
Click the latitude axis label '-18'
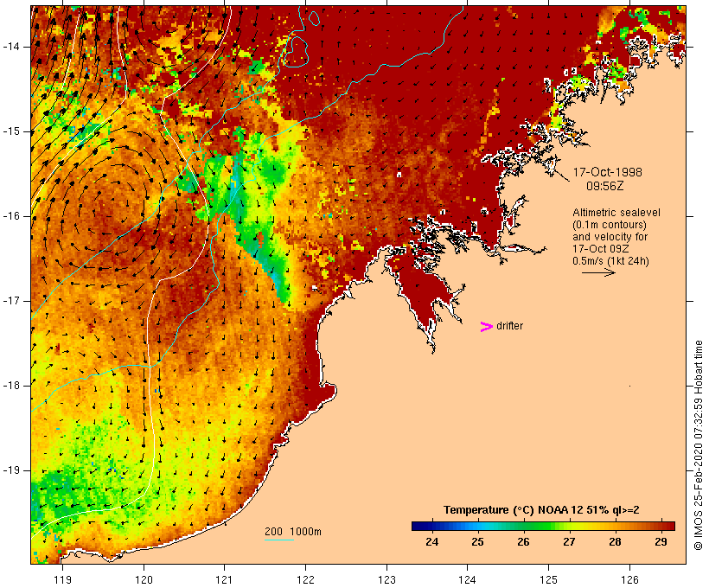click(11, 386)
